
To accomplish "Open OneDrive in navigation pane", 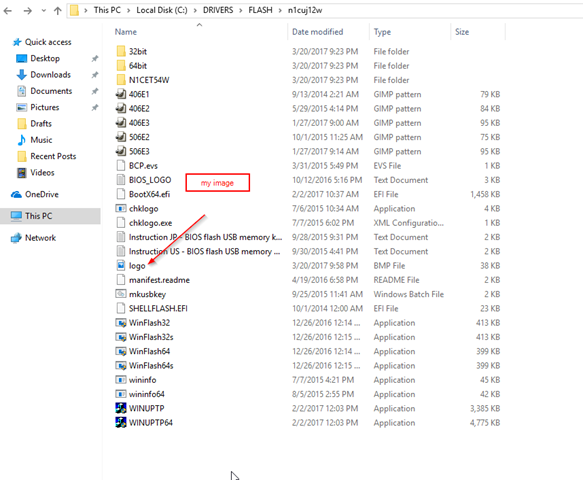I will pyautogui.click(x=42, y=194).
